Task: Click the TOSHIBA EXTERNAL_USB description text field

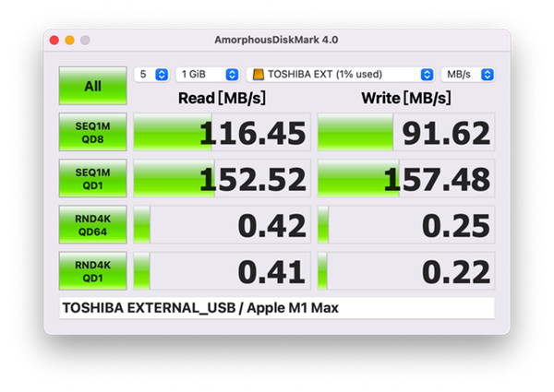Action: pyautogui.click(x=277, y=308)
